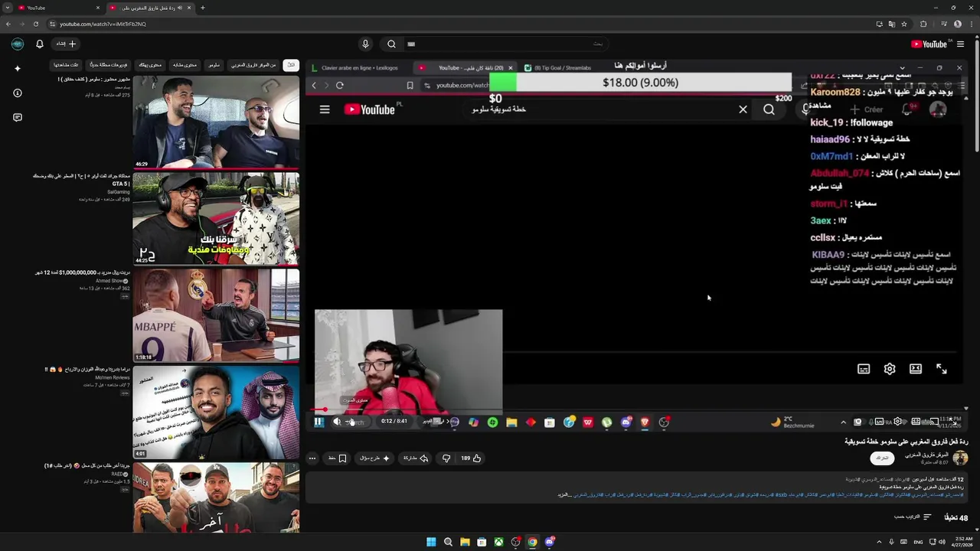Open the 46:29 two men in car thumbnail
This screenshot has height=551, width=980.
[x=216, y=122]
